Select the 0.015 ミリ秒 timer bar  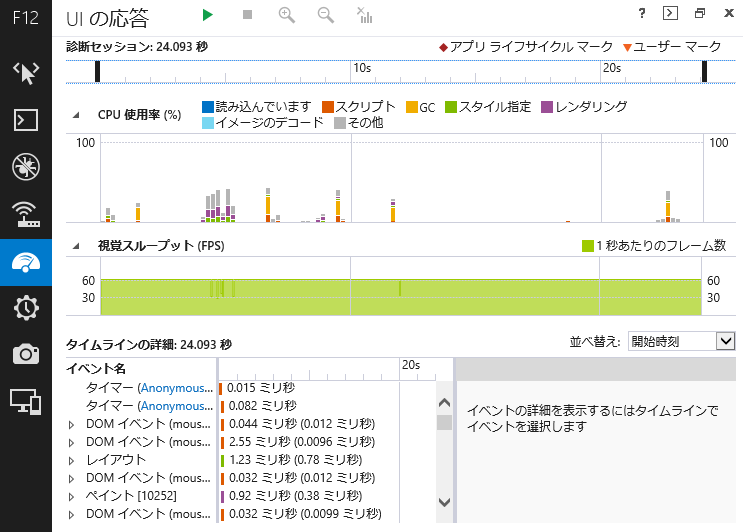pyautogui.click(x=220, y=388)
